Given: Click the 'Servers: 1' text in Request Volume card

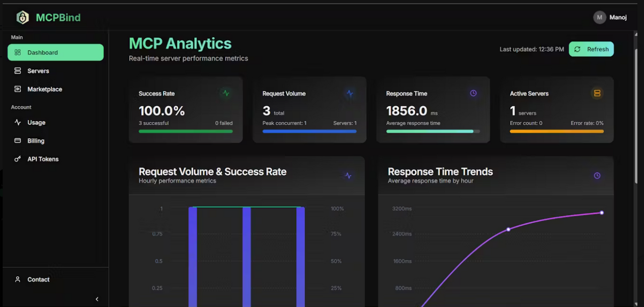Looking at the screenshot, I should (345, 123).
